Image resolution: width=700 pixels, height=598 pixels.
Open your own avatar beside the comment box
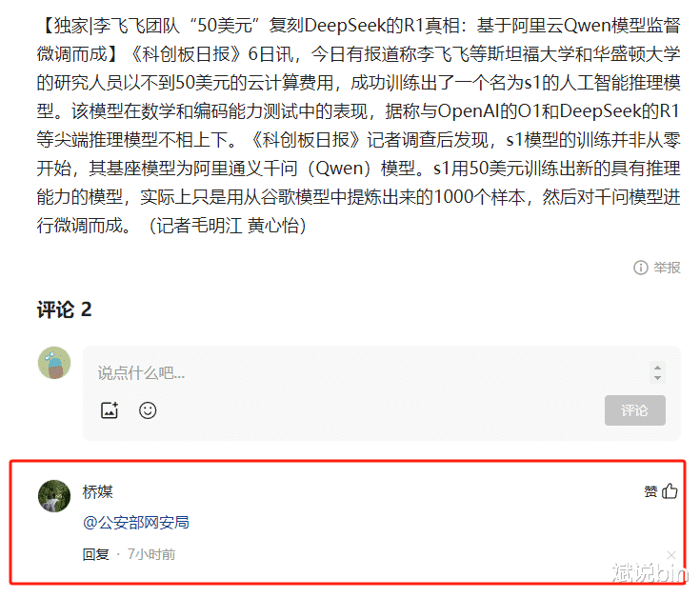(x=54, y=363)
